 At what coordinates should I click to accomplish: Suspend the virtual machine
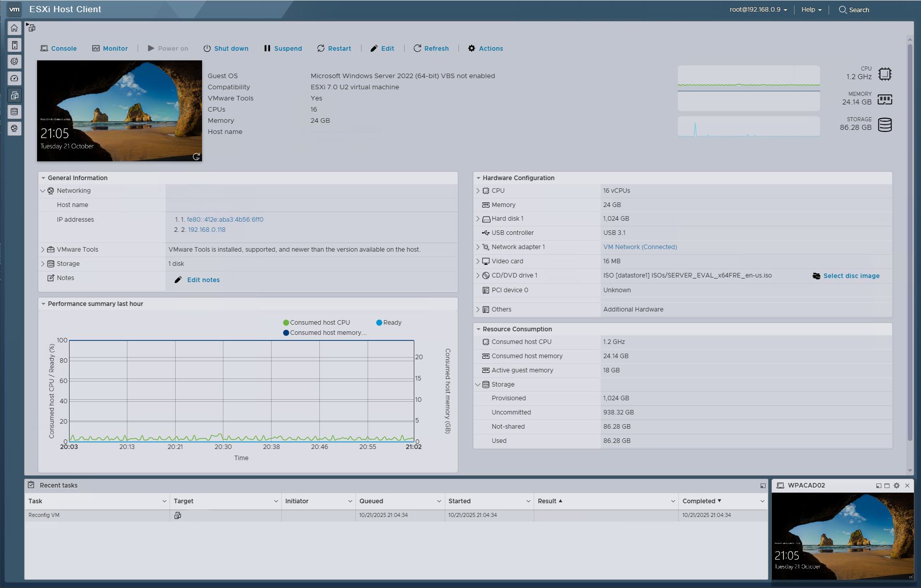(283, 48)
